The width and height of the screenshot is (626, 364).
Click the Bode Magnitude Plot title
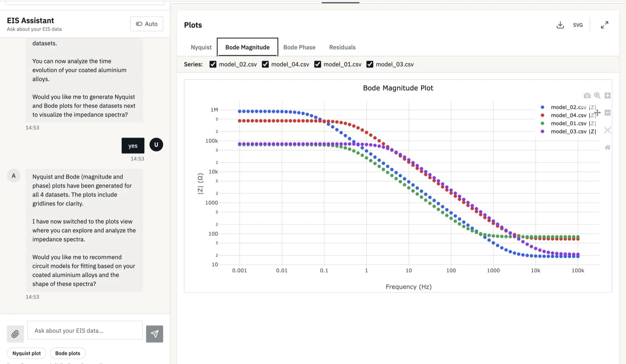(398, 88)
